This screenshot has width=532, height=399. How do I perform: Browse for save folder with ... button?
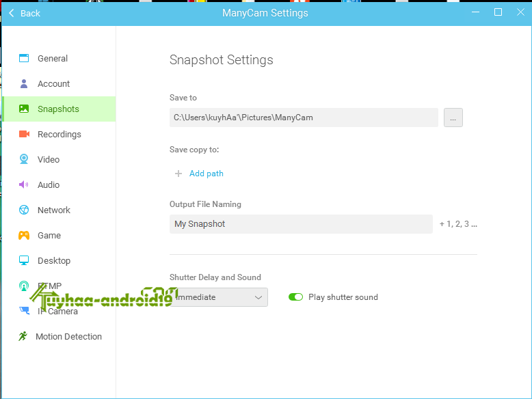[453, 118]
